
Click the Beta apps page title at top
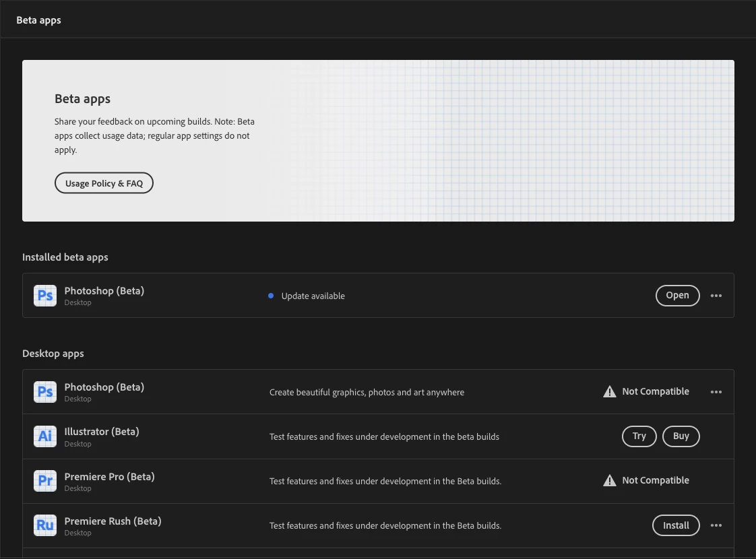click(x=38, y=20)
